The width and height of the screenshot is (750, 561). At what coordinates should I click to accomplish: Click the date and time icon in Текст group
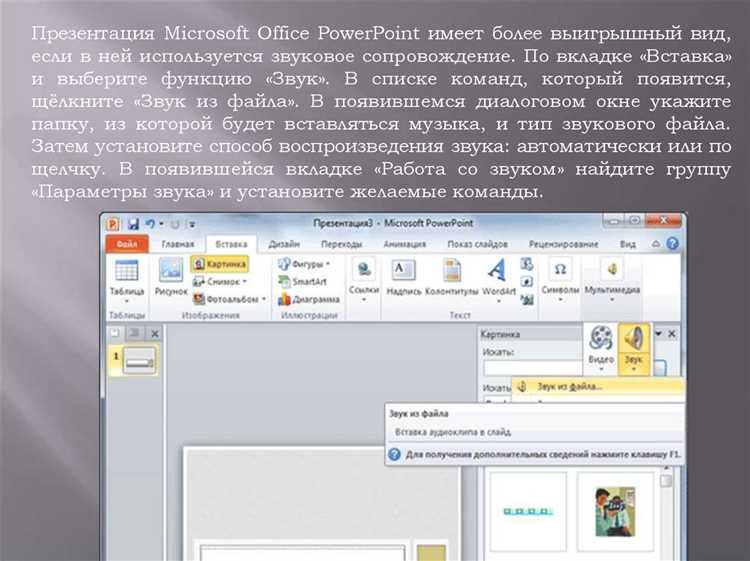(x=527, y=264)
